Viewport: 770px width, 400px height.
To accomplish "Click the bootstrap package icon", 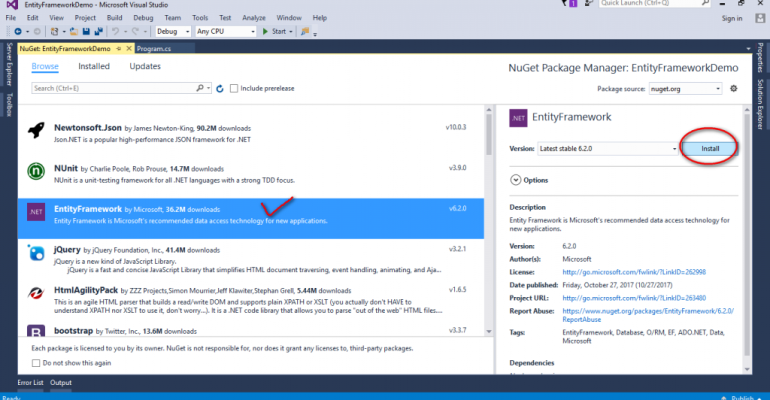I will coord(36,331).
